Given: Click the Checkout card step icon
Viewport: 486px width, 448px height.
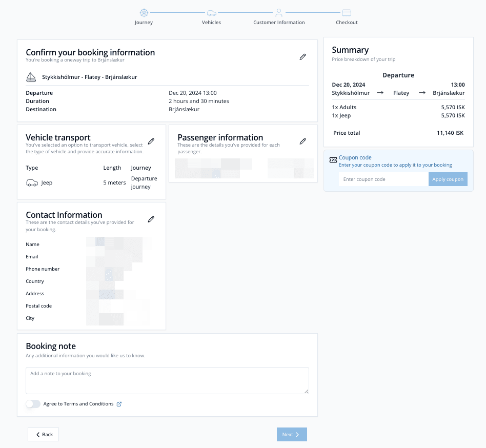Looking at the screenshot, I should point(347,13).
